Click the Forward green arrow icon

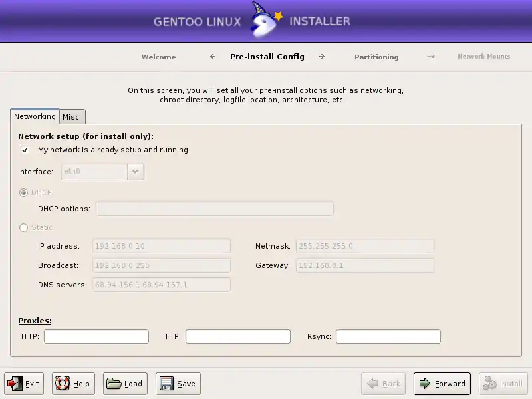pos(425,384)
